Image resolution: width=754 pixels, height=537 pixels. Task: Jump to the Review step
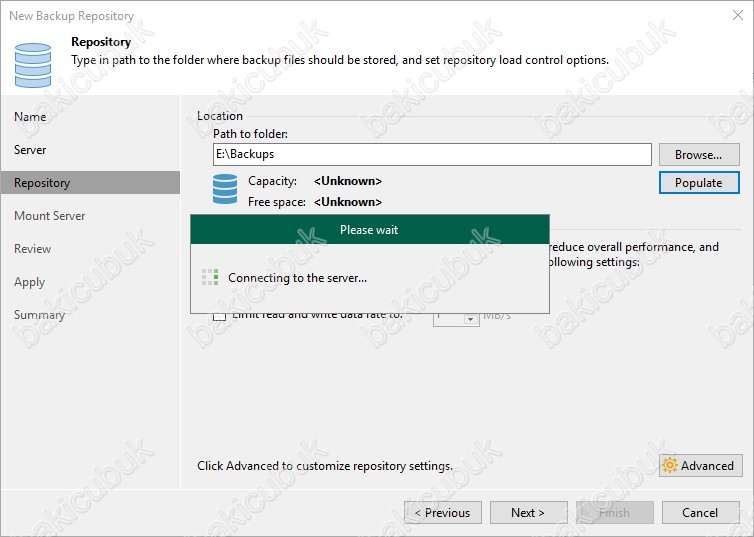(32, 249)
